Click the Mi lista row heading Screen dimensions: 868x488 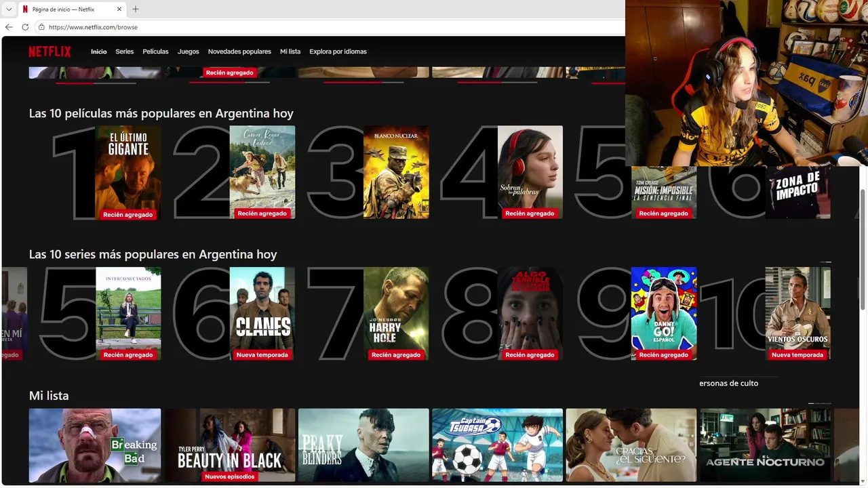point(49,396)
